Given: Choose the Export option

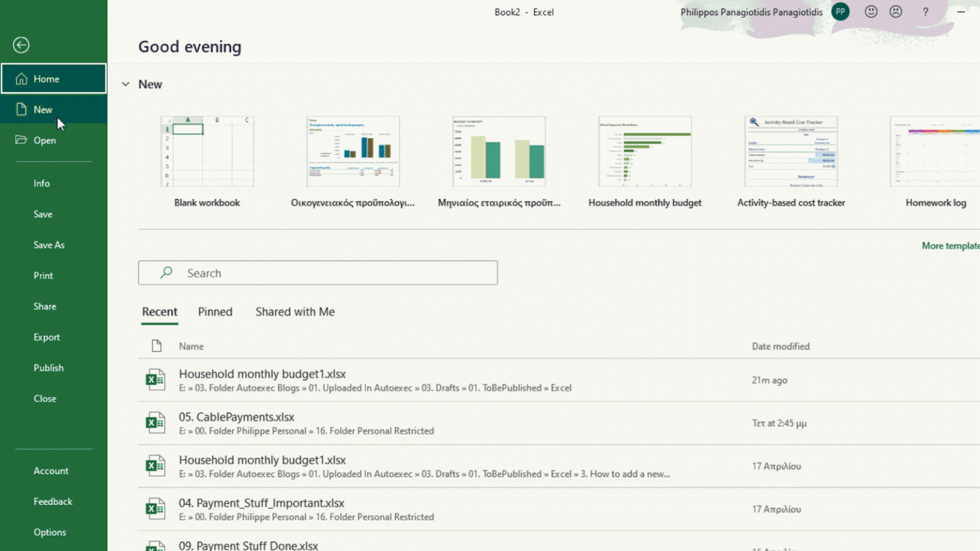Looking at the screenshot, I should 47,337.
